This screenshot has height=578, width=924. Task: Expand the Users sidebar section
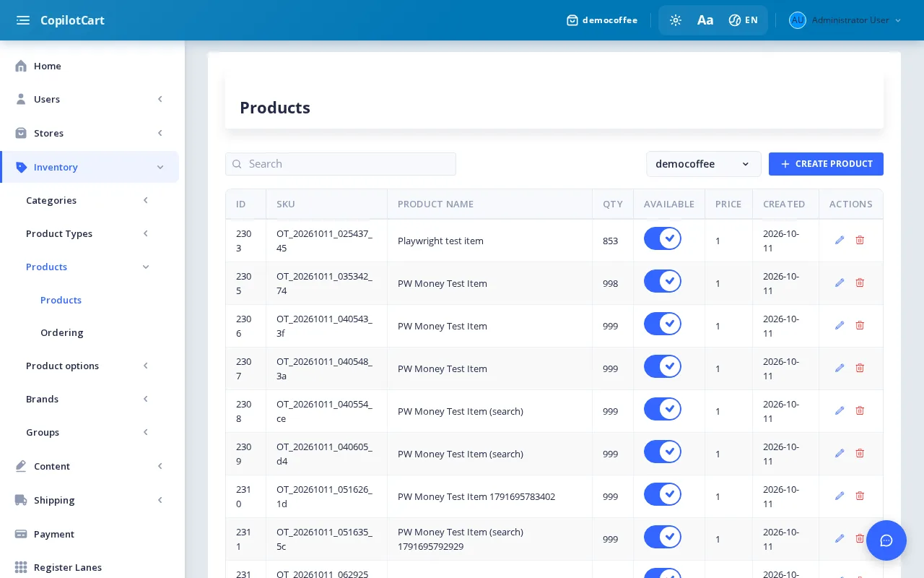coord(90,99)
